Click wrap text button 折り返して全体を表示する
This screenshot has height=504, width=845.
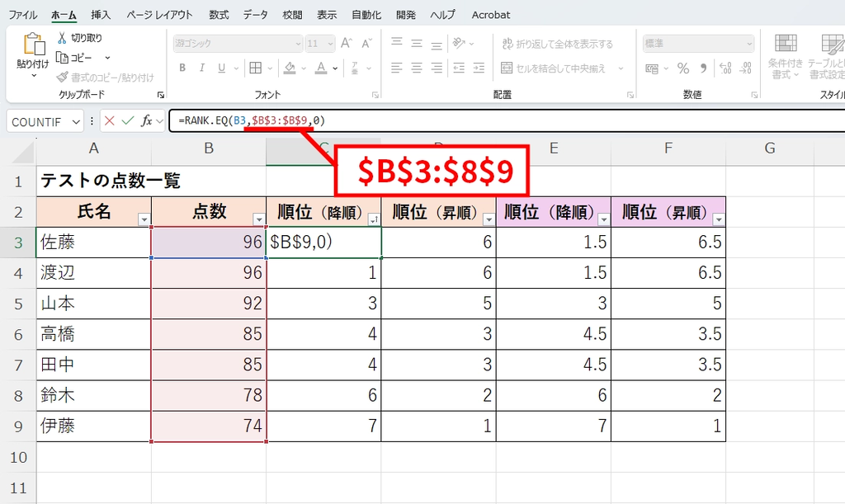tap(557, 44)
